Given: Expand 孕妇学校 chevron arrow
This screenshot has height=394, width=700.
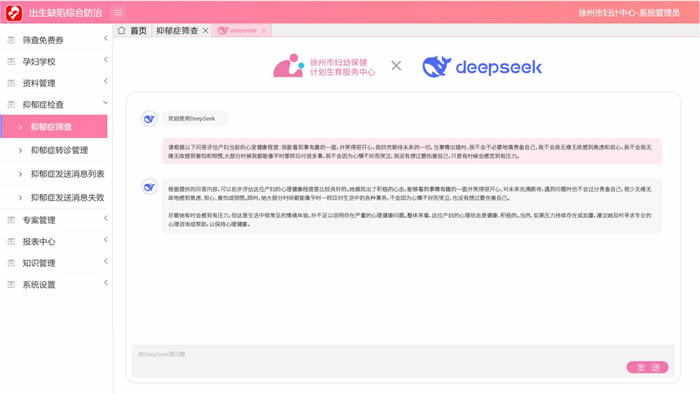Looking at the screenshot, I should [x=106, y=60].
